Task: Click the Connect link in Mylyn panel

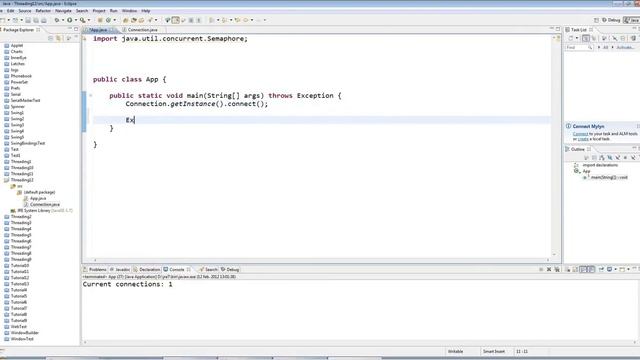Action: tap(580, 134)
